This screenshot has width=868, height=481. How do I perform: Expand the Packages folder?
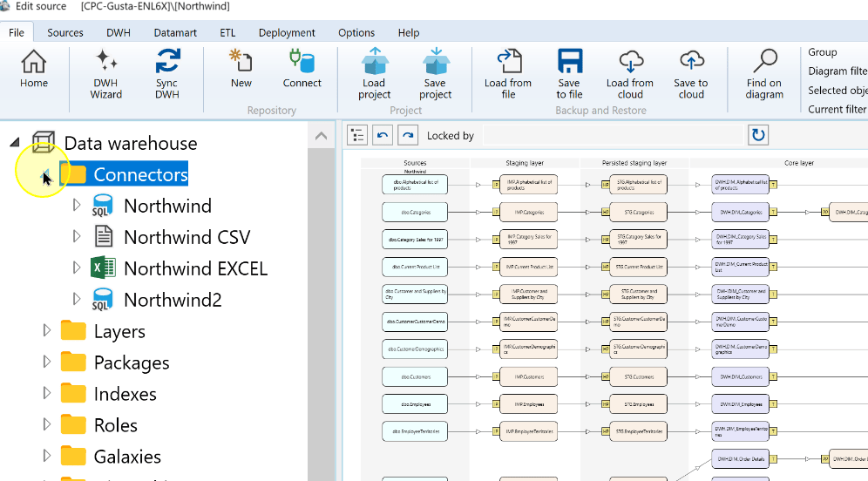pos(46,362)
